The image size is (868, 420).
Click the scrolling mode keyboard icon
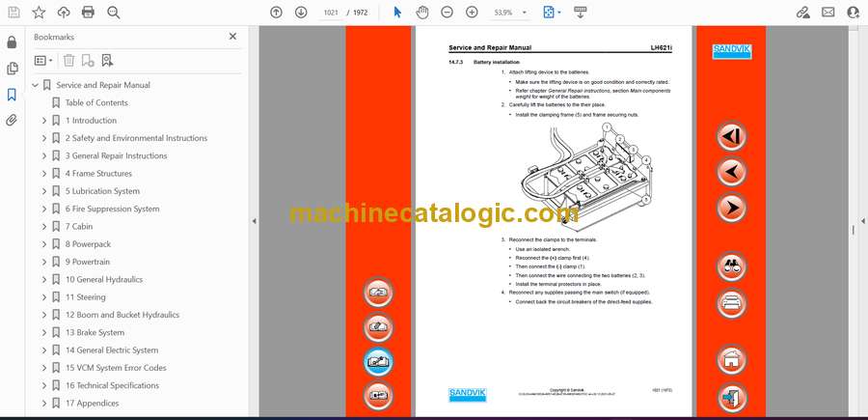click(x=581, y=13)
